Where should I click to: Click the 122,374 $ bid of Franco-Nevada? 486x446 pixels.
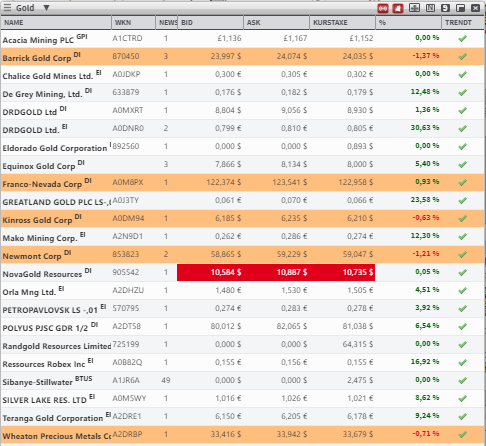coord(224,182)
